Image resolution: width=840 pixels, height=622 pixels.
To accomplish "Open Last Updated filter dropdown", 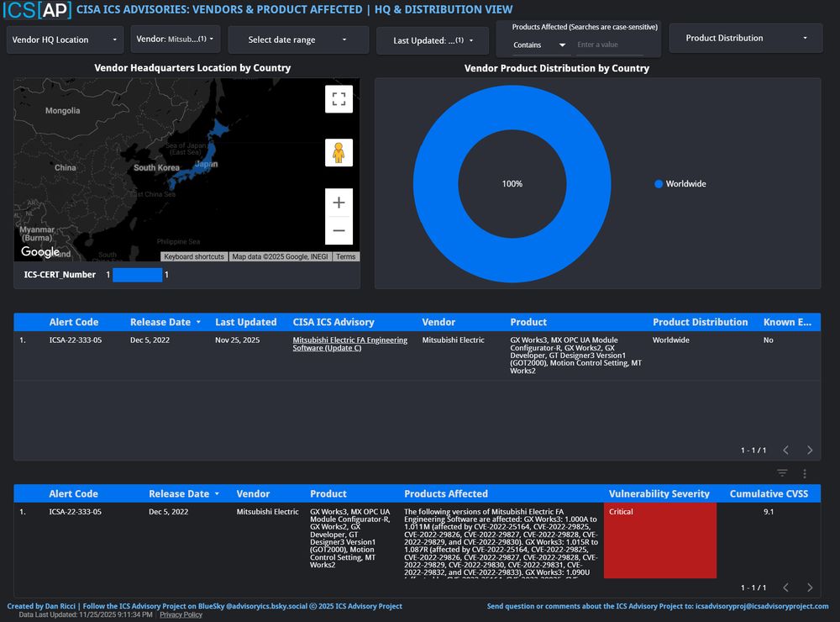I will tap(433, 40).
